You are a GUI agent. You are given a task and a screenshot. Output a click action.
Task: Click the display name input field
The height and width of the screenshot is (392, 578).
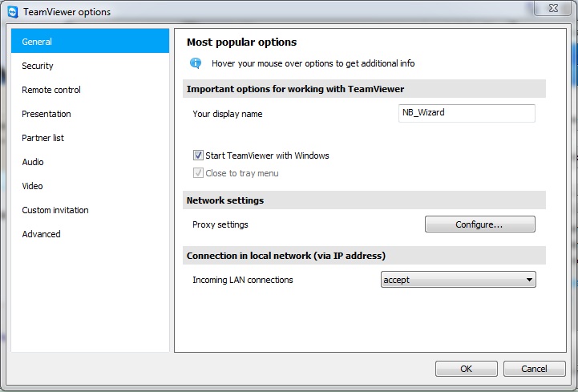click(x=467, y=113)
